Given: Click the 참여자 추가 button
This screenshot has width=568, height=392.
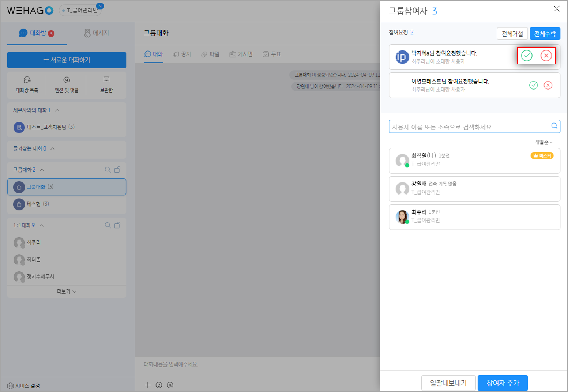Looking at the screenshot, I should pyautogui.click(x=503, y=383).
